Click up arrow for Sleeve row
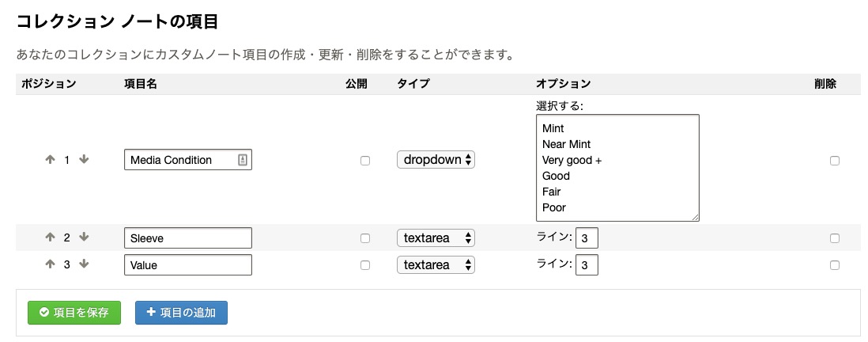This screenshot has width=868, height=342. 50,237
